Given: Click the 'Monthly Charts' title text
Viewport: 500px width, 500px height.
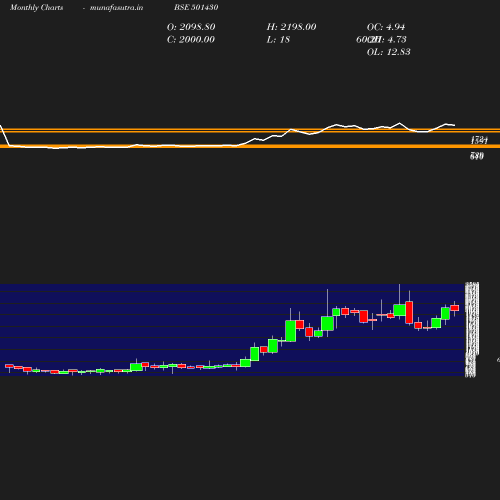Looking at the screenshot, I should [36, 7].
